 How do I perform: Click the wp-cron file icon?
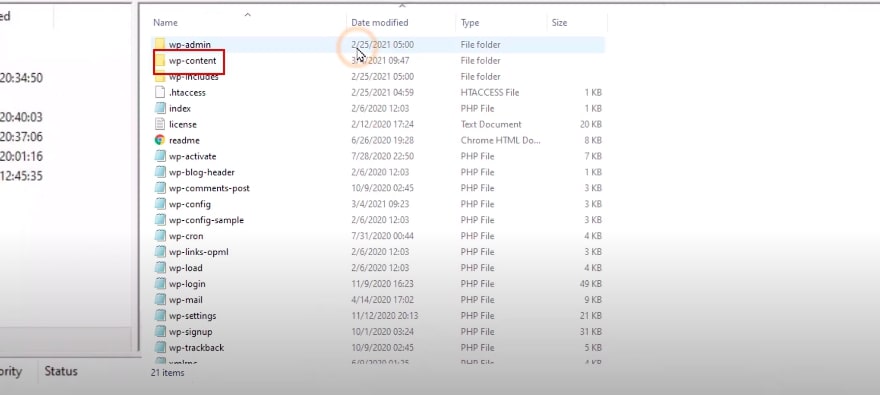[160, 236]
